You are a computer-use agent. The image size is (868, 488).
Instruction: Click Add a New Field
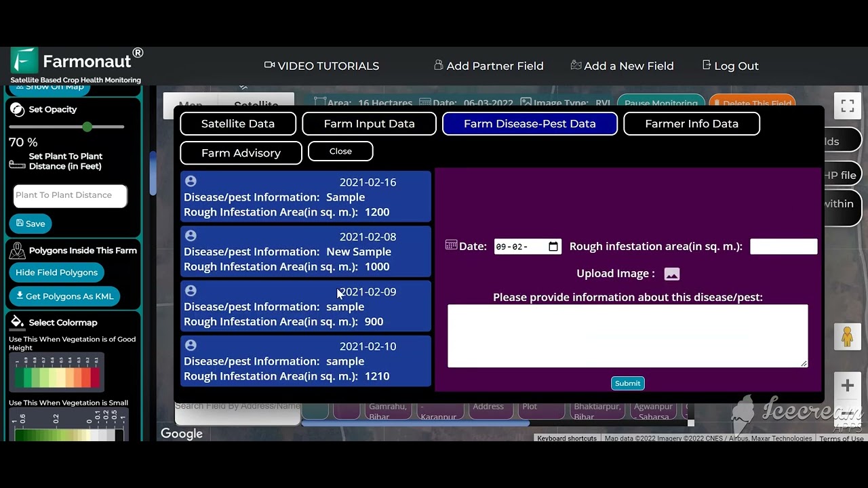[x=622, y=66]
